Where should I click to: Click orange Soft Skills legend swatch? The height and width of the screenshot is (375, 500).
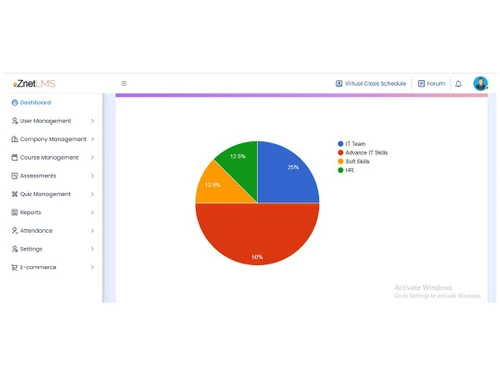(x=340, y=161)
